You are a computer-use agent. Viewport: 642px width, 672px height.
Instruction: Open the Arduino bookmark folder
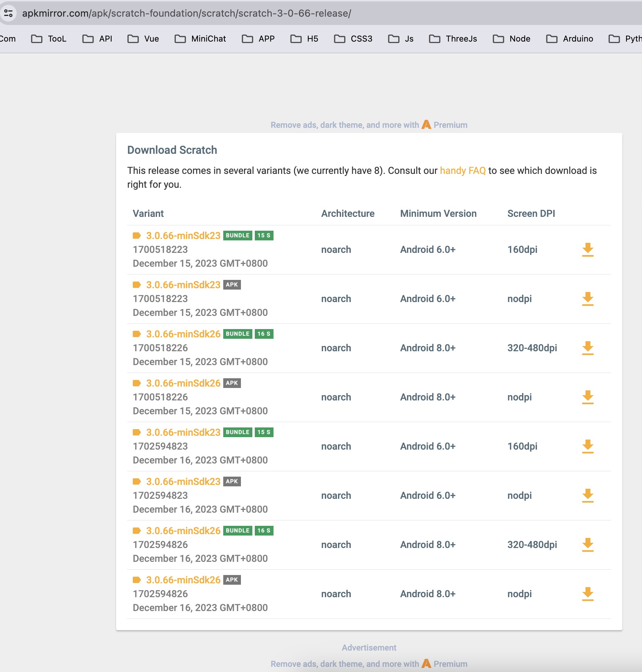570,39
